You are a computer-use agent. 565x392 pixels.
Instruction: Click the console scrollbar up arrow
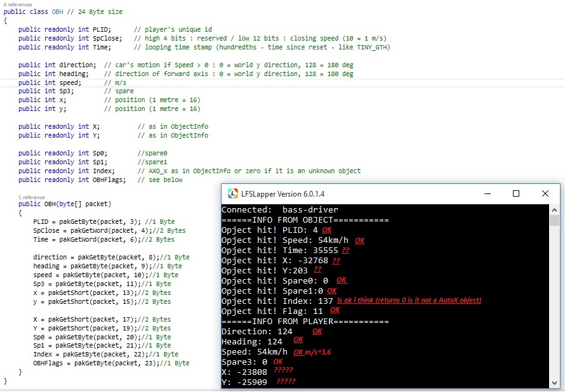[x=555, y=210]
